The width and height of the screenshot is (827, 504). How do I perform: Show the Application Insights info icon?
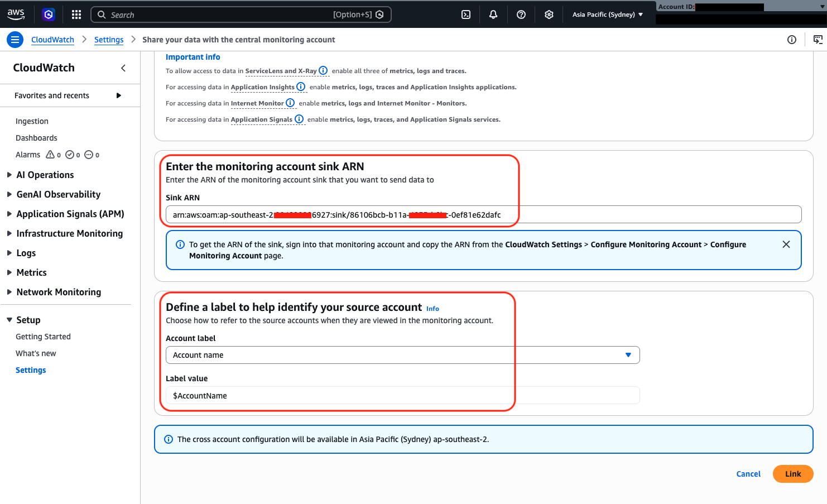tap(301, 87)
